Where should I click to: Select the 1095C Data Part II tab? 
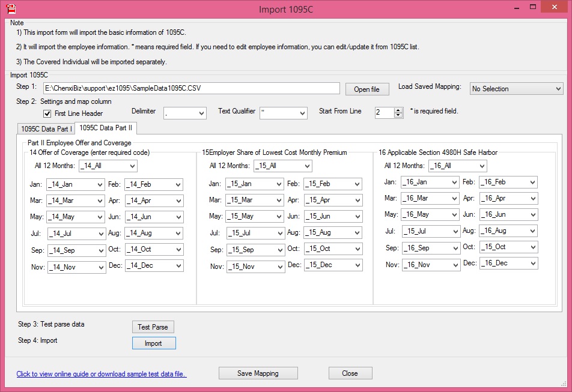coord(106,128)
